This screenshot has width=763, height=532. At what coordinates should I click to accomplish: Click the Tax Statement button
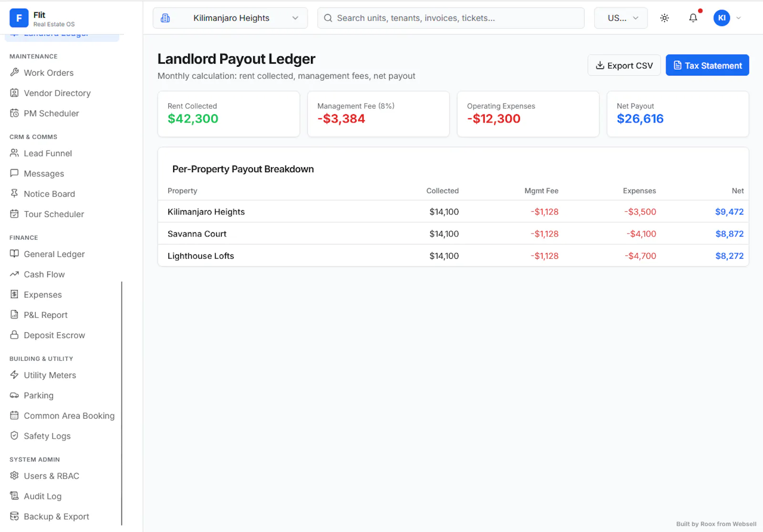pyautogui.click(x=707, y=65)
